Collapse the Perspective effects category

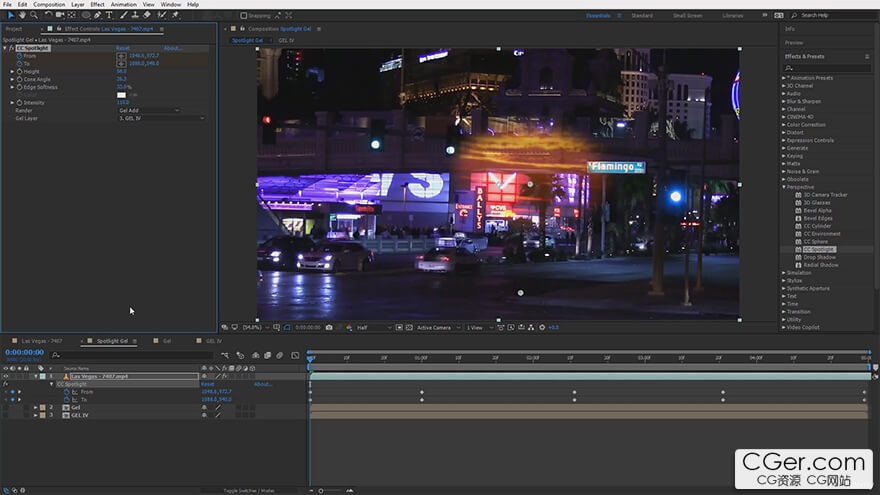tap(784, 187)
